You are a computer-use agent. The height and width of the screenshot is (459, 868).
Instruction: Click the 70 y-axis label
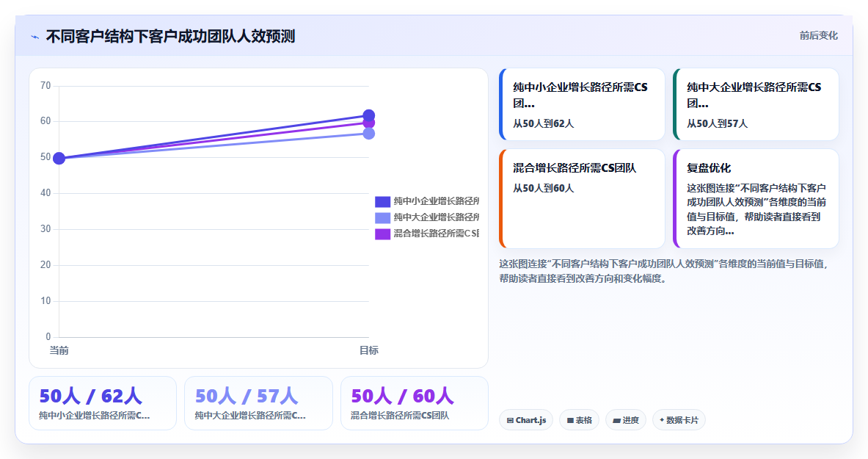45,85
